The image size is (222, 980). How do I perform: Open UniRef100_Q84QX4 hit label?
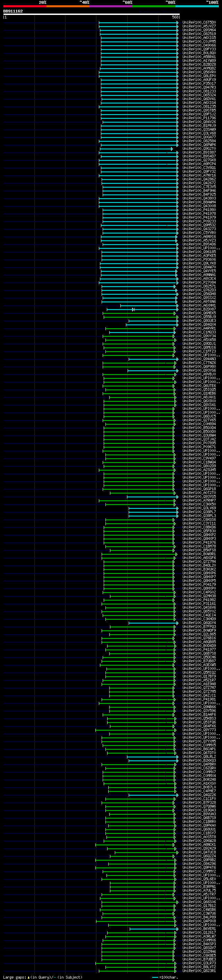tap(199, 324)
